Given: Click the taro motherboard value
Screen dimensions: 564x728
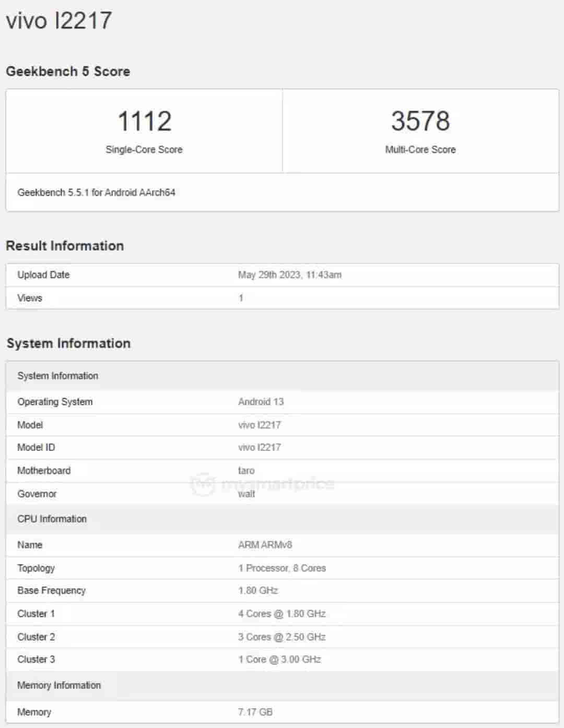Looking at the screenshot, I should point(246,471).
